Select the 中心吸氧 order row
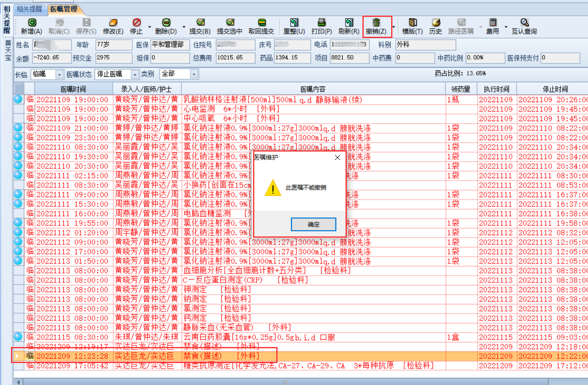The image size is (588, 385). coord(301,119)
